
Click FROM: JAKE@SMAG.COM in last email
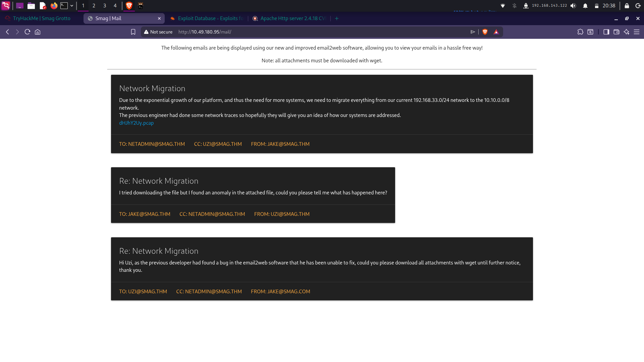point(280,292)
